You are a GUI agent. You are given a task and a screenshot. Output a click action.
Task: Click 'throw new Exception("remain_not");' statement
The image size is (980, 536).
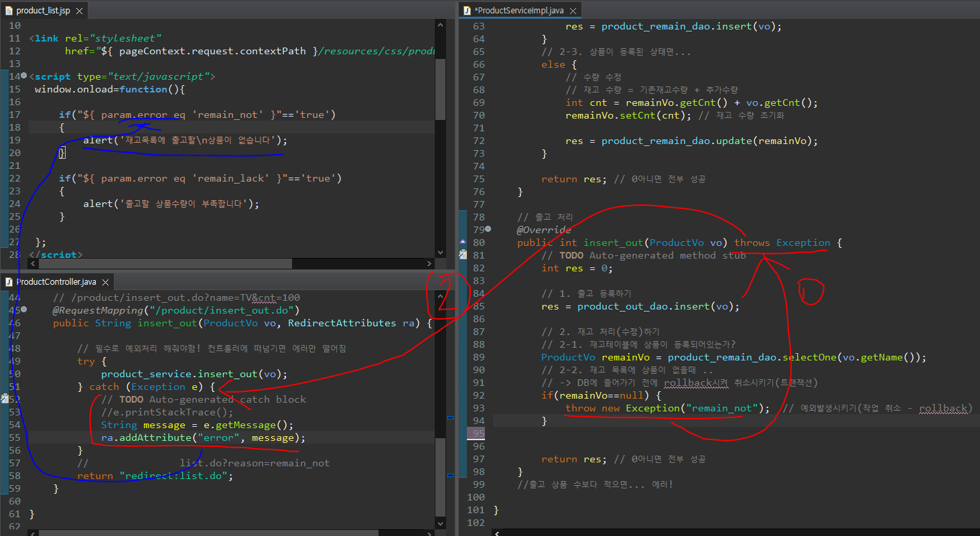(668, 408)
